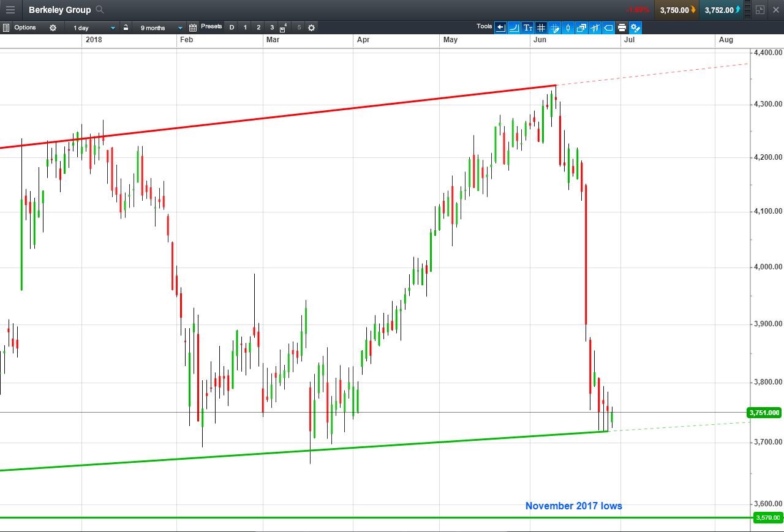Image resolution: width=784 pixels, height=532 pixels.
Task: Select saved preset 4
Action: click(283, 28)
